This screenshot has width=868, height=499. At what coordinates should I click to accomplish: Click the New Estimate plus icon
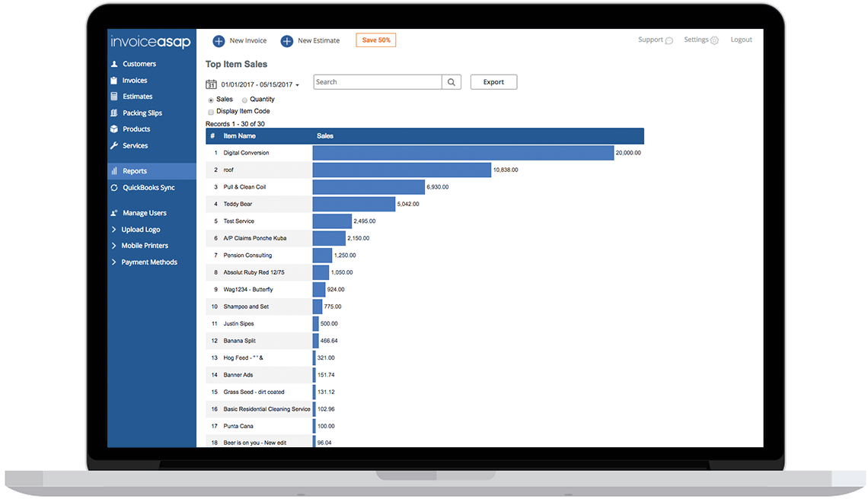tap(287, 41)
